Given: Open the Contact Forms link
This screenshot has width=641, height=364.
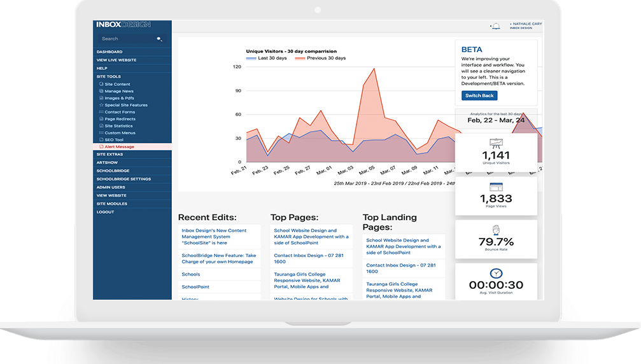Looking at the screenshot, I should coord(120,112).
